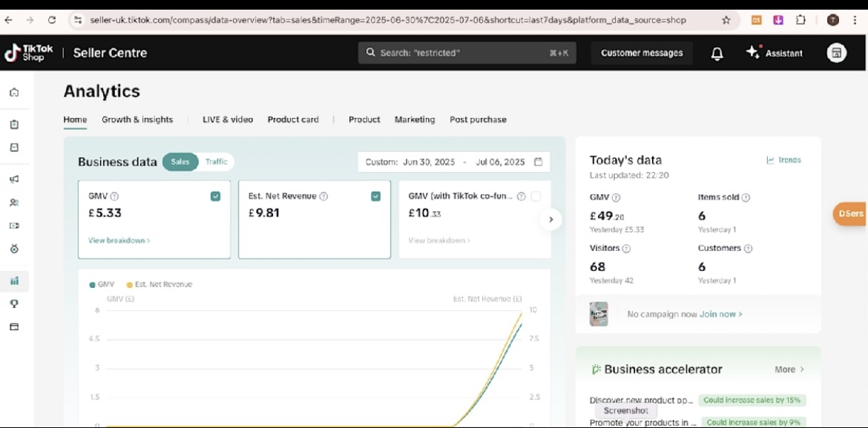
Task: Open the home icon in left sidebar
Action: pos(14,93)
